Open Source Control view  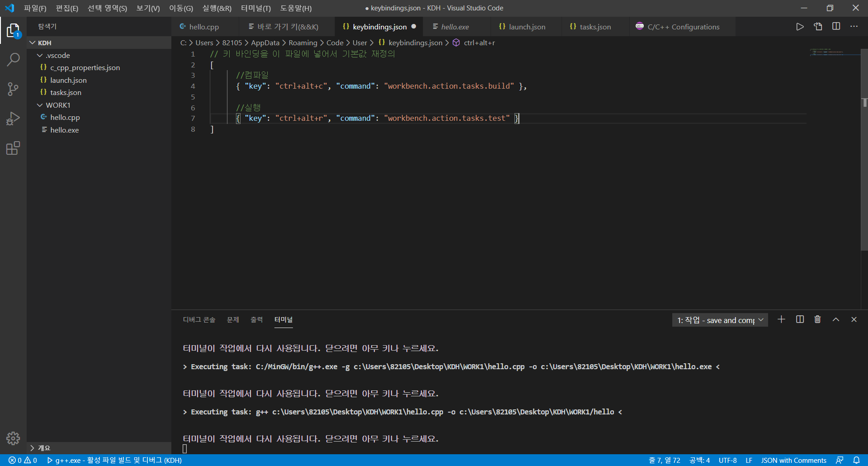[13, 89]
